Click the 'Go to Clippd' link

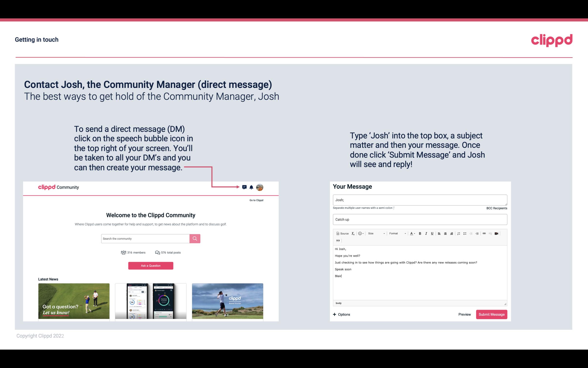pyautogui.click(x=256, y=200)
